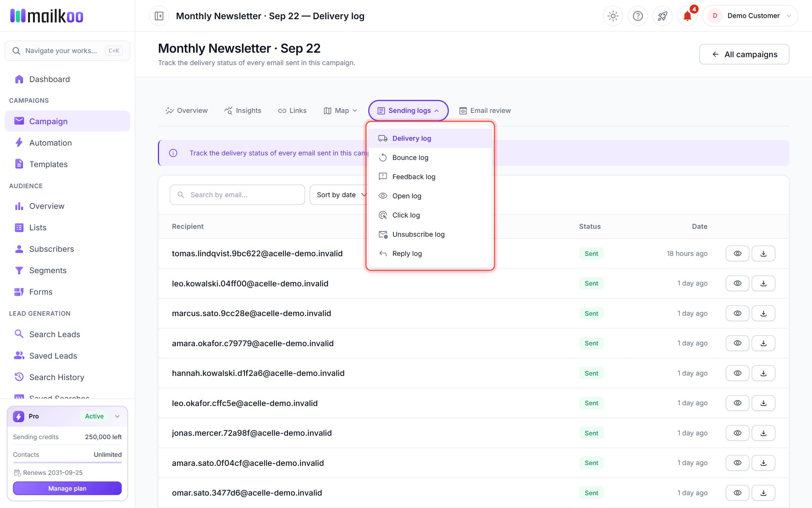Focus the Navigate your workspace search
The image size is (812, 508).
(x=67, y=51)
